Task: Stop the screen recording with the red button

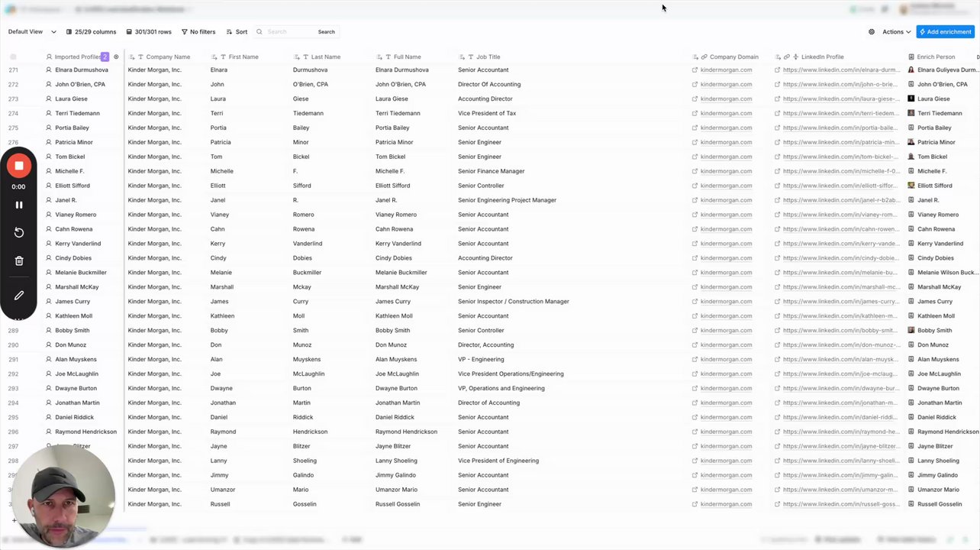Action: [19, 166]
